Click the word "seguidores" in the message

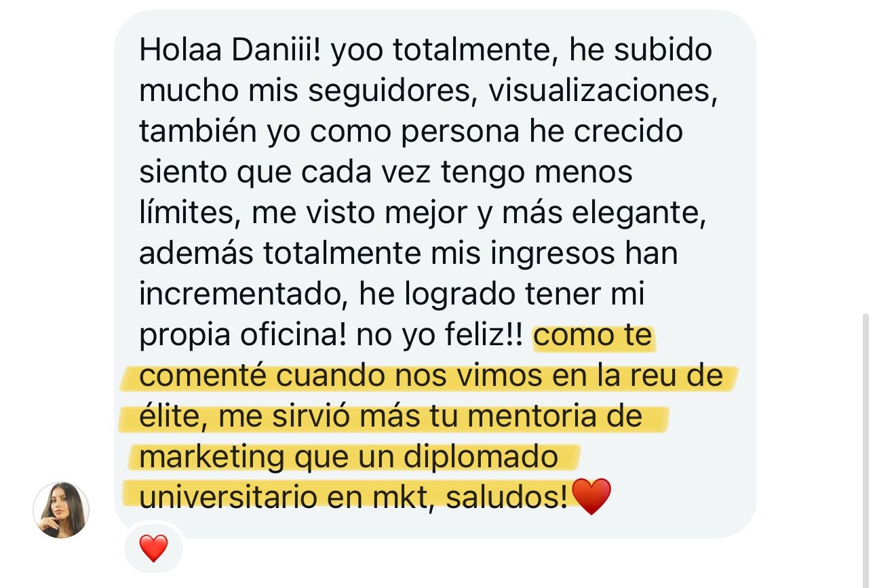(x=389, y=93)
